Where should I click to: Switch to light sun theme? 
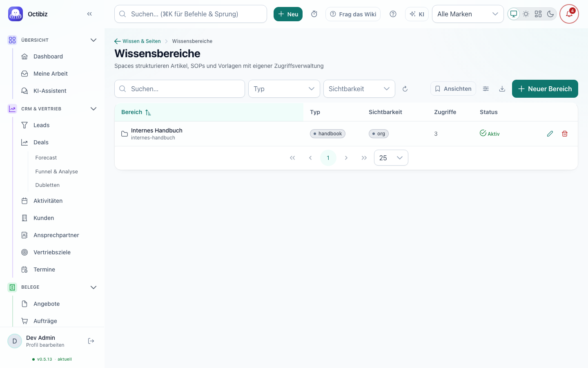(526, 14)
